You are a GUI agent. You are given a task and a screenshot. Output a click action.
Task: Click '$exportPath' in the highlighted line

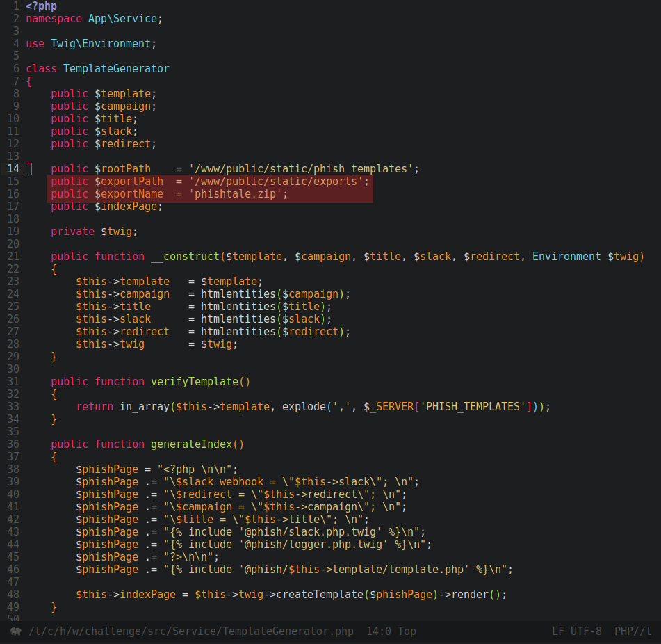coord(129,182)
